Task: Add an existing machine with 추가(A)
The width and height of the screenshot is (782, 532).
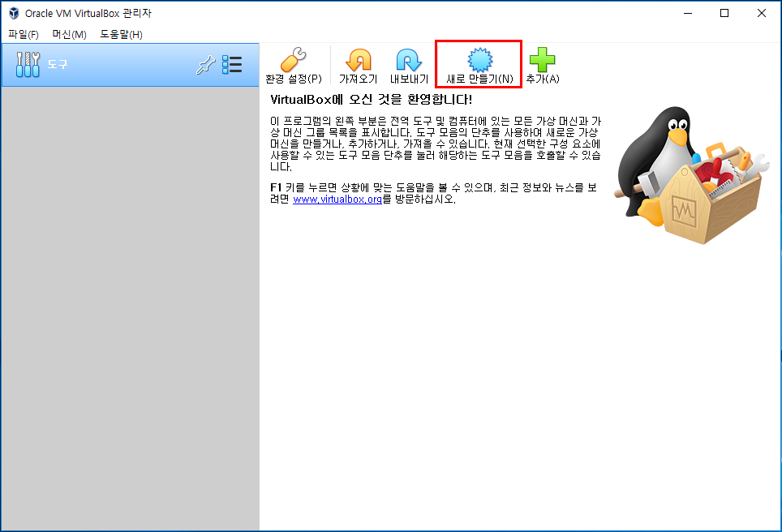Action: (543, 66)
